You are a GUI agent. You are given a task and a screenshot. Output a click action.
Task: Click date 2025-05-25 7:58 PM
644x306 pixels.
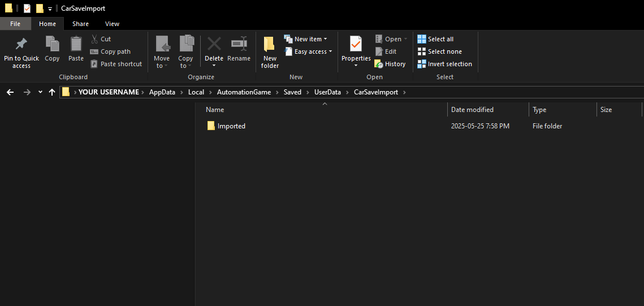tap(480, 126)
